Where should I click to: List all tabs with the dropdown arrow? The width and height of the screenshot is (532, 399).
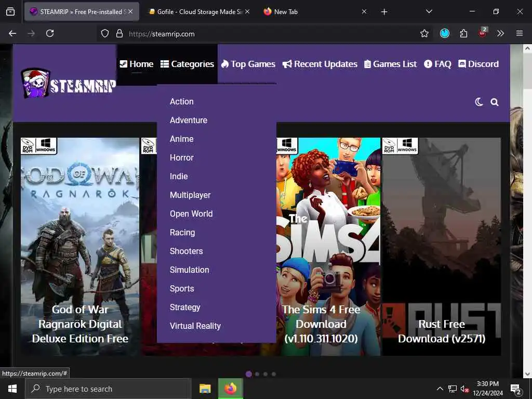[x=429, y=11]
